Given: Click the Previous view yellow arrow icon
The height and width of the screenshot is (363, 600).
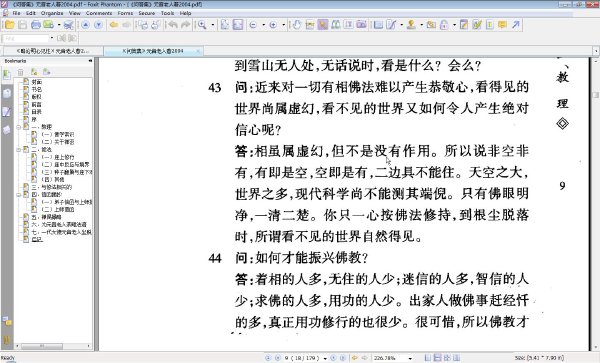Looking at the screenshot, I should pyautogui.click(x=114, y=25).
